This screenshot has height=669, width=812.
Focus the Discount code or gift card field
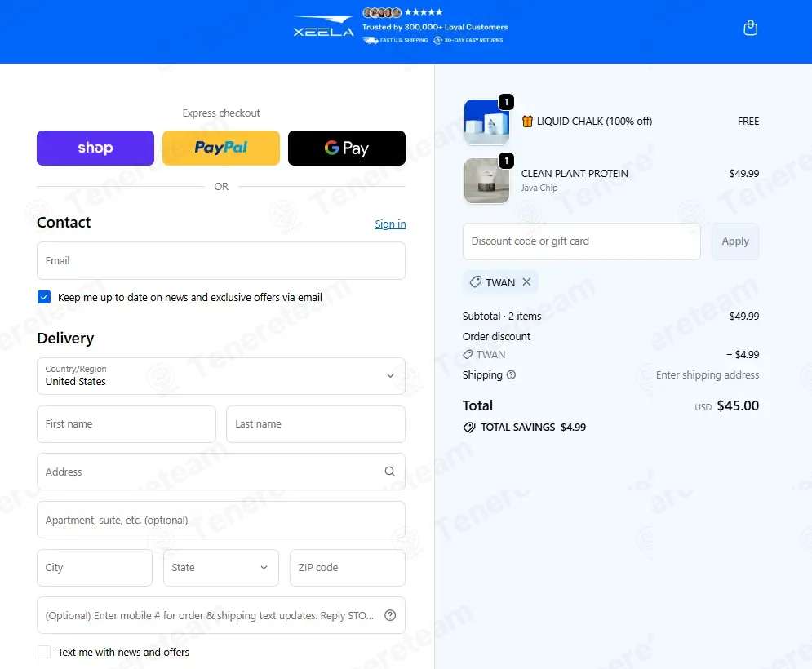[x=582, y=241]
